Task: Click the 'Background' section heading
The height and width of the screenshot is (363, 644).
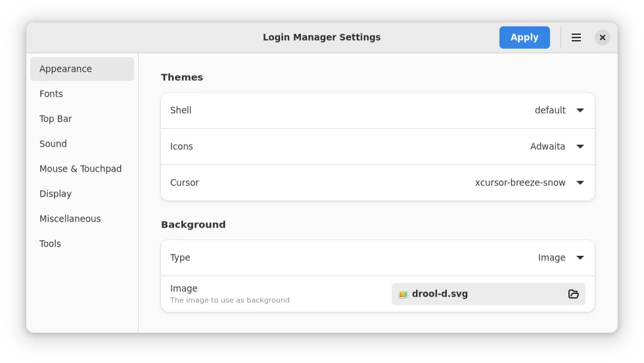Action: coord(193,224)
